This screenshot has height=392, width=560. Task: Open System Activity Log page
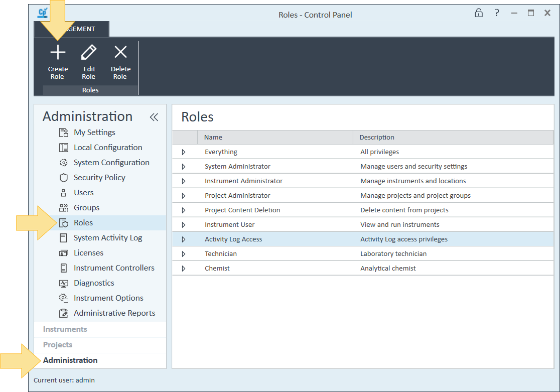click(108, 237)
